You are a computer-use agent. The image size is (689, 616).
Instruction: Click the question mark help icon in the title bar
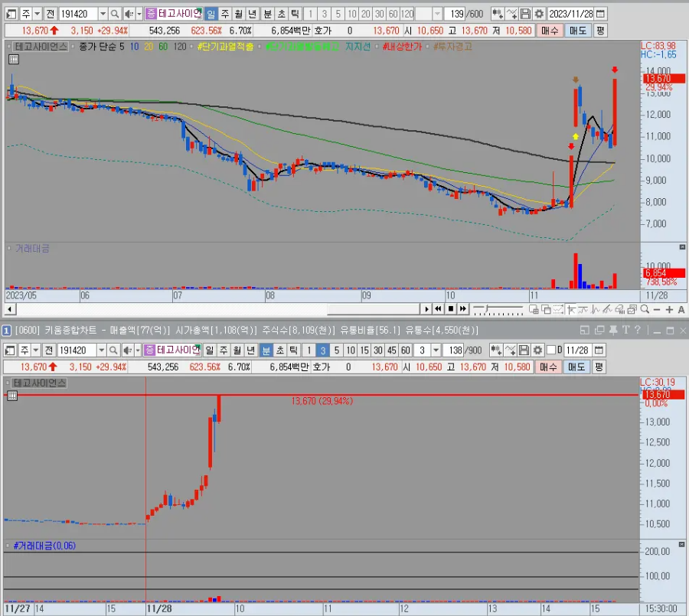click(x=637, y=330)
